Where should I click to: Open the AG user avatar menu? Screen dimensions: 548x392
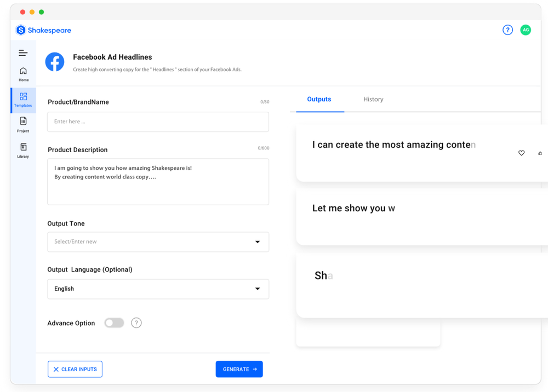coord(526,30)
